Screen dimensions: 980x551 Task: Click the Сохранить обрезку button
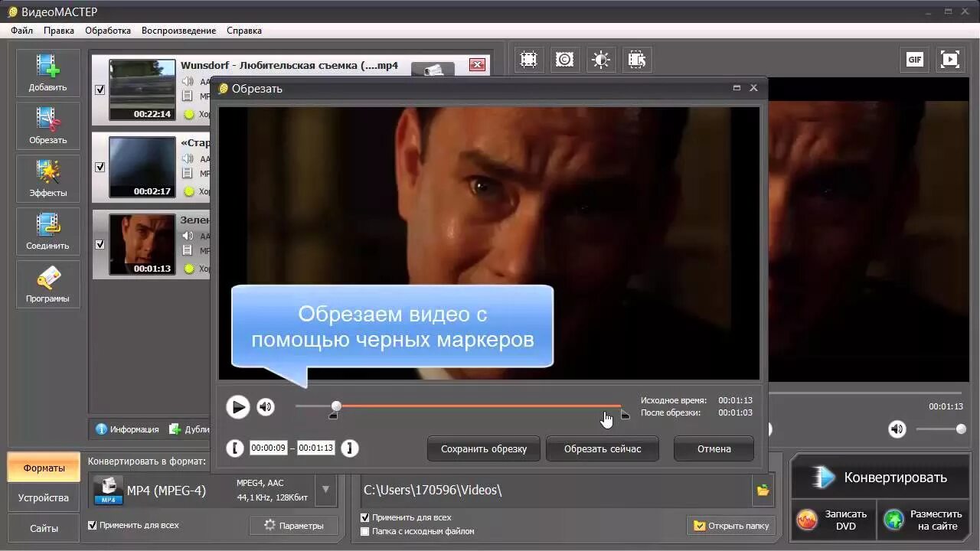(x=484, y=448)
